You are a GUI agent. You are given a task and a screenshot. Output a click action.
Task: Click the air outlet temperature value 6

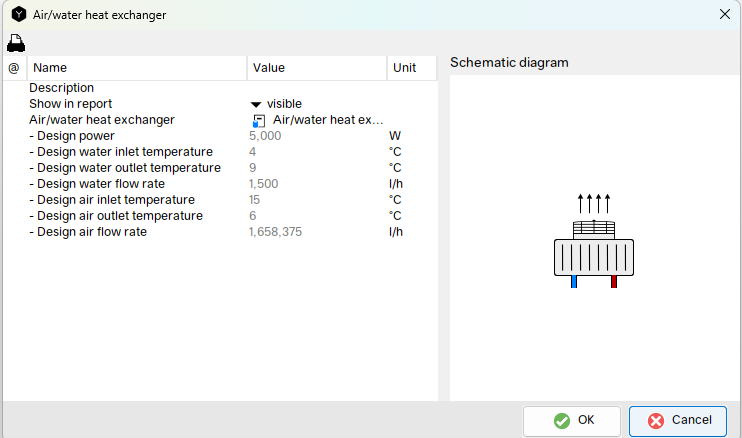point(253,216)
